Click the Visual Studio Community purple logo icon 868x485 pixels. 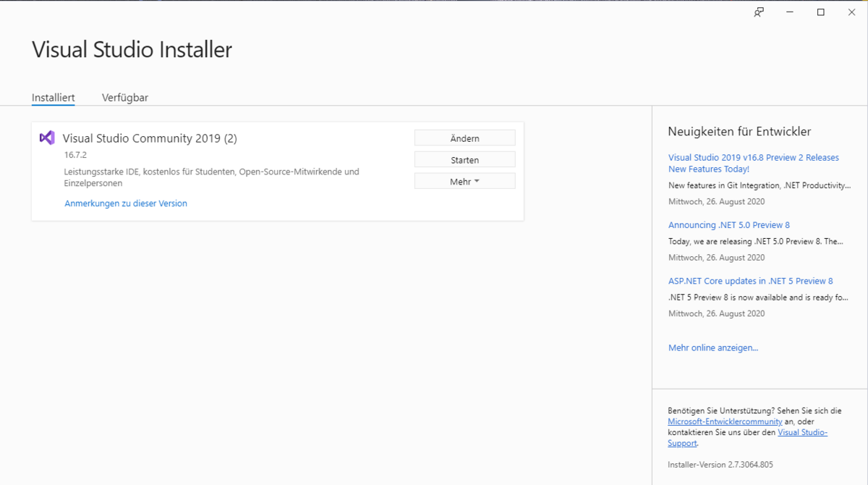coord(47,138)
